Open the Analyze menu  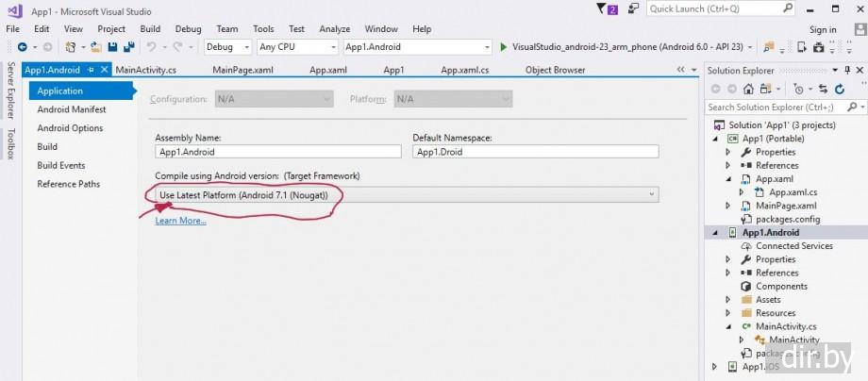[x=334, y=28]
